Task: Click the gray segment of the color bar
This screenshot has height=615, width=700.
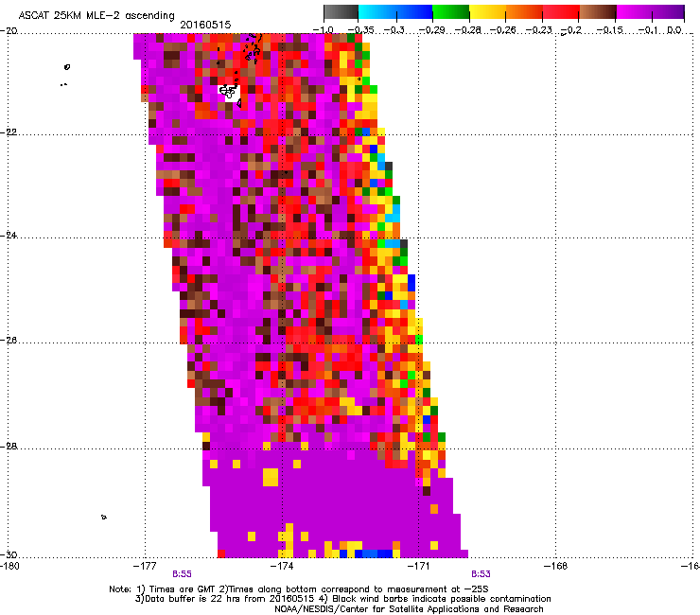Action: click(341, 11)
